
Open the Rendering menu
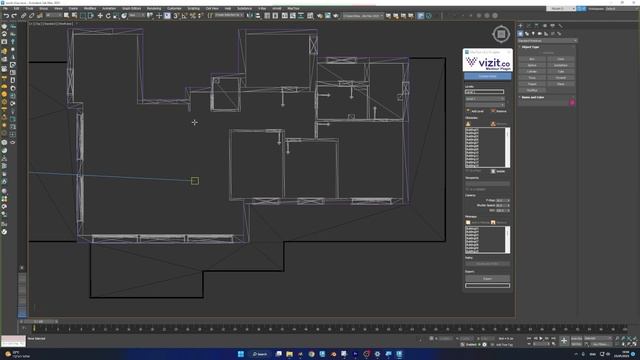(154, 8)
